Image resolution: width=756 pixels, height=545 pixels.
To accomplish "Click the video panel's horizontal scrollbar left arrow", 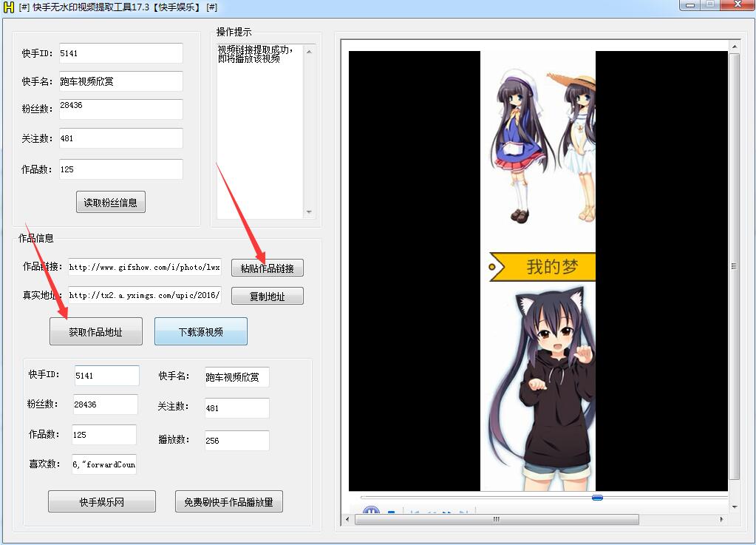I will coord(347,519).
